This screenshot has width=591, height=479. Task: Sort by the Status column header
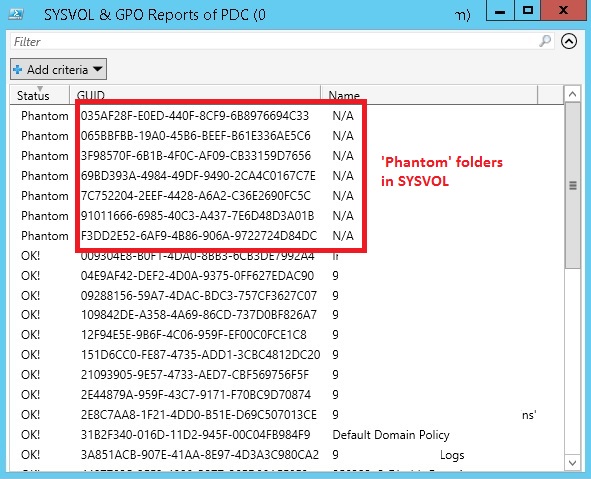point(40,95)
